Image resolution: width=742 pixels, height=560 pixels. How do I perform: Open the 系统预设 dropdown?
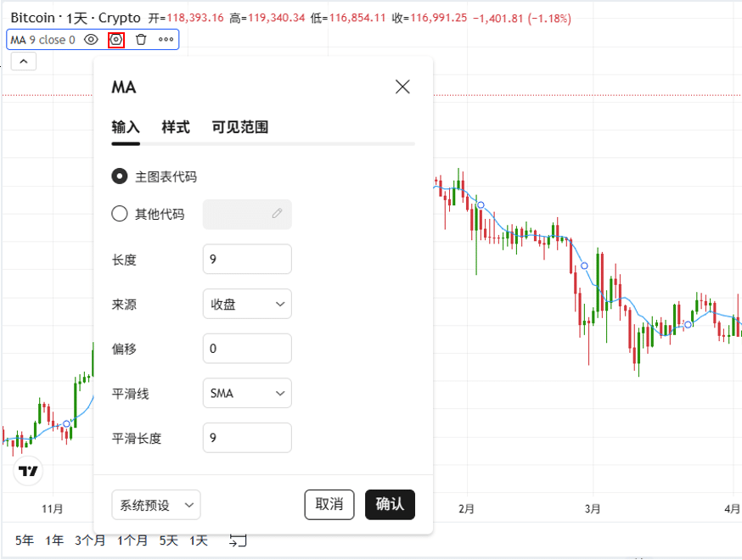click(156, 505)
